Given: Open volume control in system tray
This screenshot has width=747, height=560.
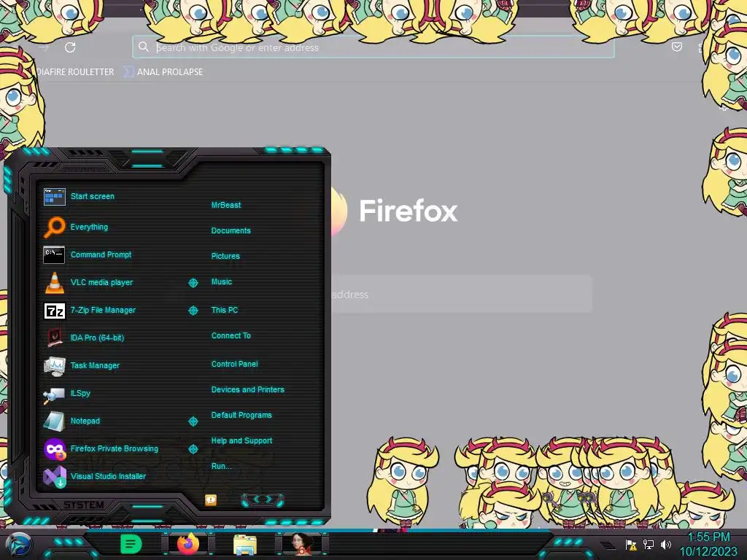Looking at the screenshot, I should pyautogui.click(x=665, y=544).
